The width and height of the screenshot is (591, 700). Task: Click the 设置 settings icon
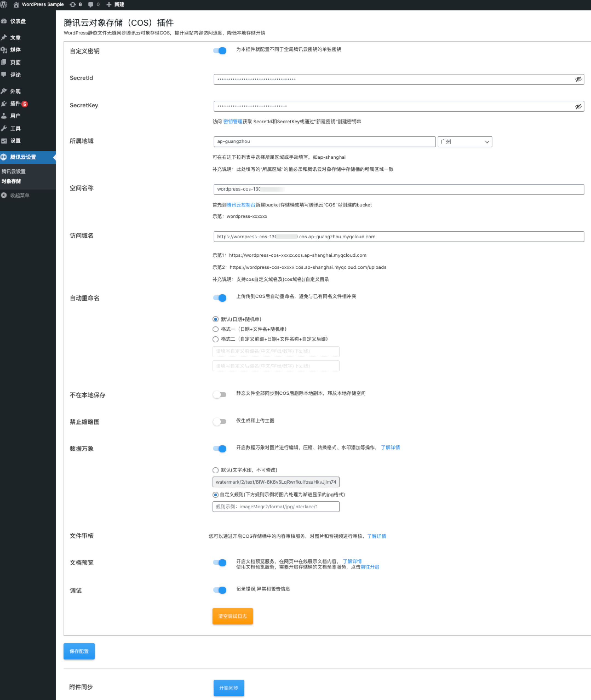(4, 141)
